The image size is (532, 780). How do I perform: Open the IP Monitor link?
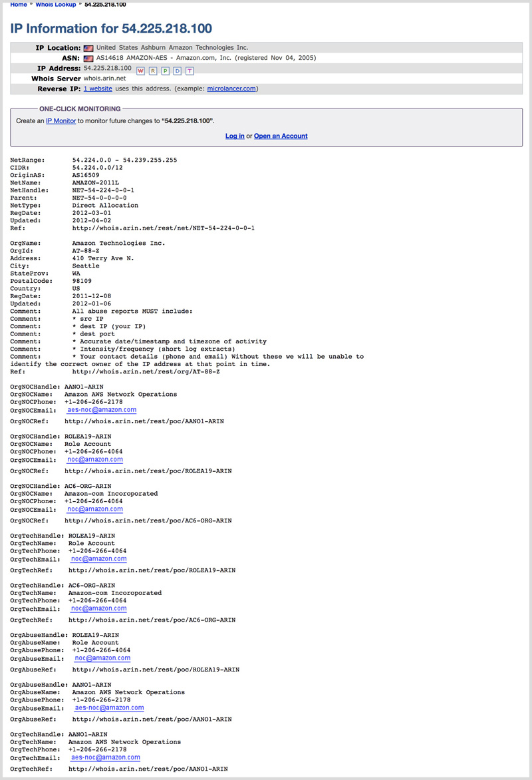click(x=61, y=121)
